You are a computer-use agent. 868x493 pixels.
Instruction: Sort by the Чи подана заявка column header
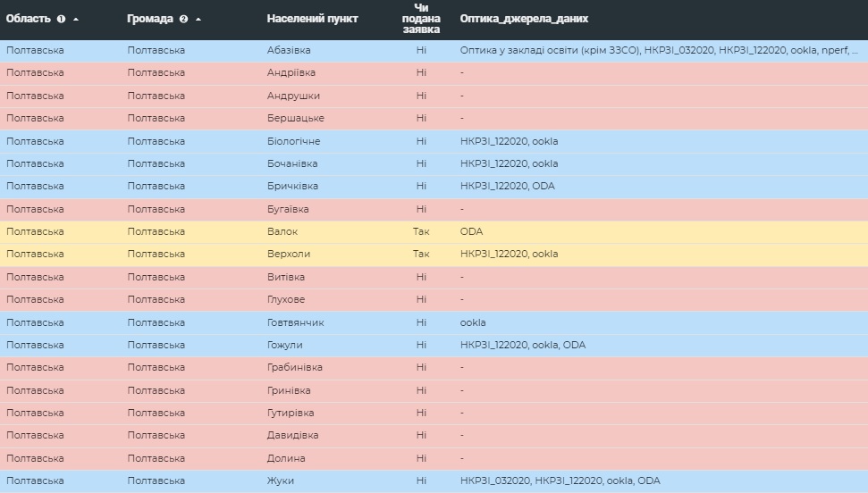(x=421, y=19)
